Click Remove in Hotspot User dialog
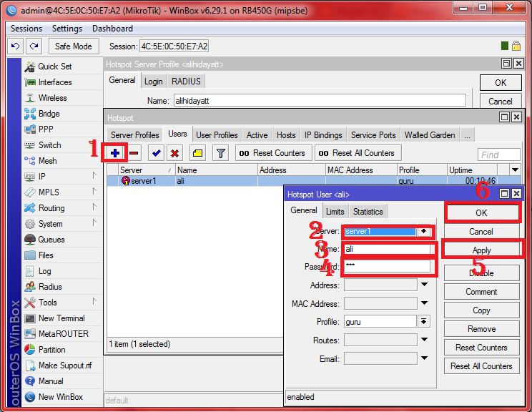Screen dimensions: 532x412 click(482, 329)
